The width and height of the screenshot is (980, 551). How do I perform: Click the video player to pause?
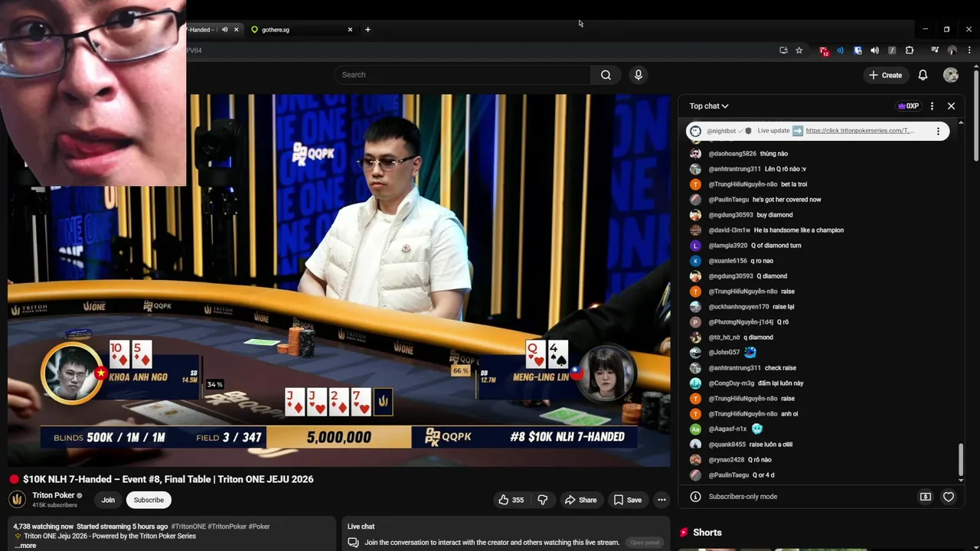pos(339,280)
